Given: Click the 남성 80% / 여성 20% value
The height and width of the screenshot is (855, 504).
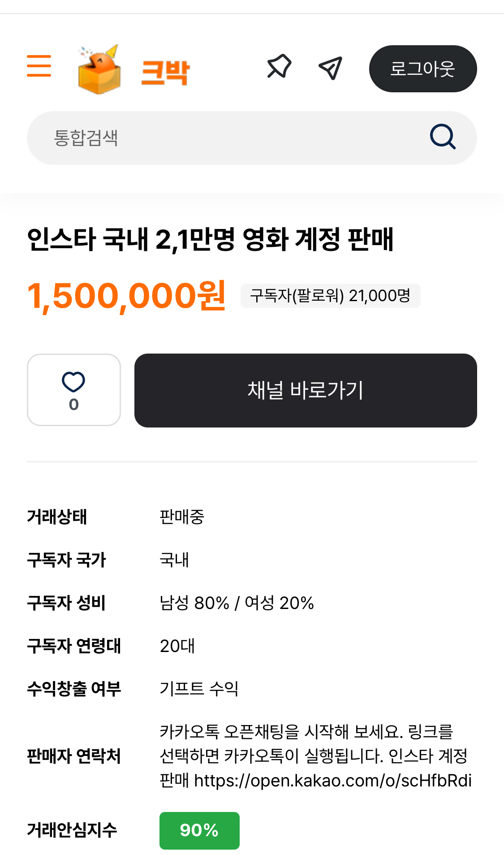Looking at the screenshot, I should [x=237, y=603].
